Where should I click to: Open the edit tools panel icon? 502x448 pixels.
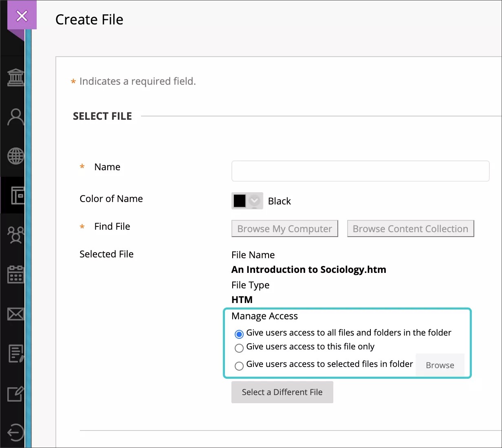click(15, 393)
